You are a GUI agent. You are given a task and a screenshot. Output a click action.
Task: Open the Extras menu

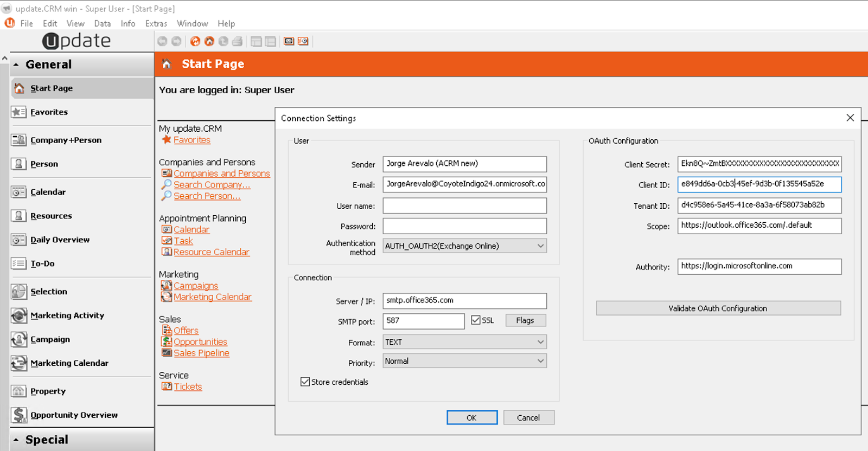click(x=156, y=23)
